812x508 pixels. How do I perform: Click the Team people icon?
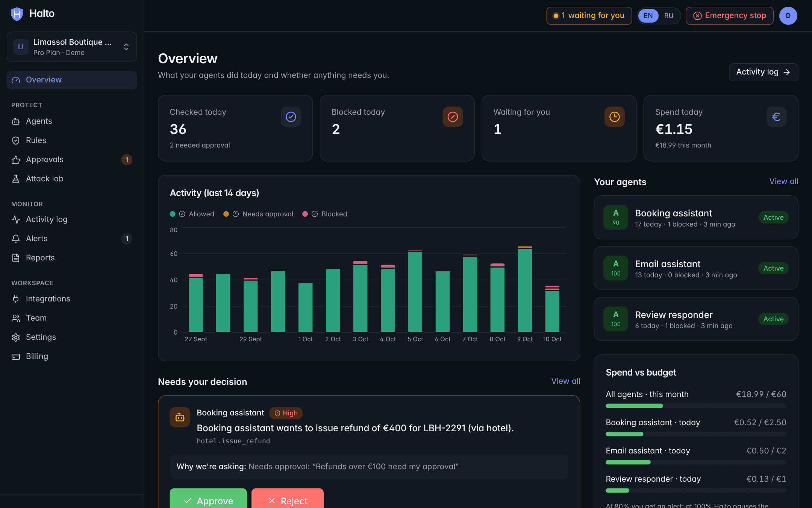16,318
